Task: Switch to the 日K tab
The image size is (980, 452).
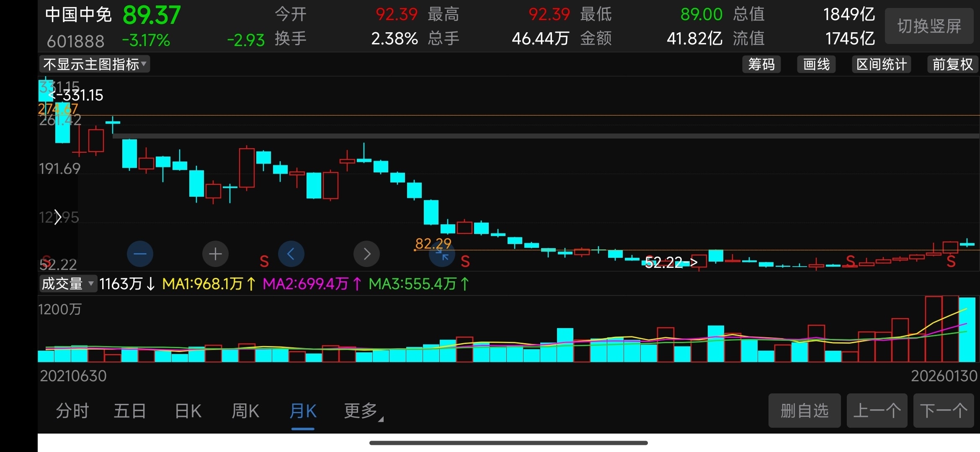Action: [x=188, y=411]
